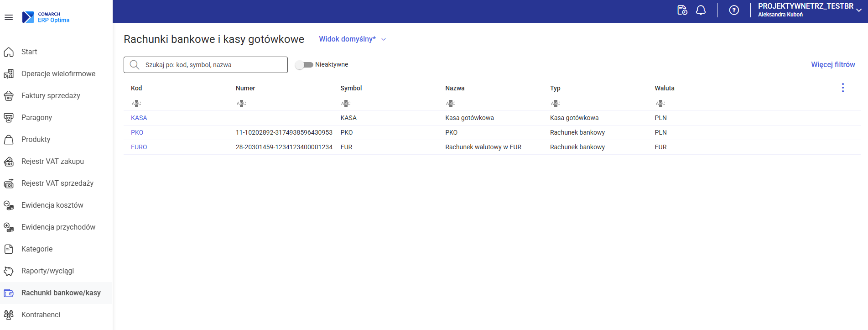Click the Comarch ERP Optima logo
Image resolution: width=868 pixels, height=330 pixels.
coord(46,17)
